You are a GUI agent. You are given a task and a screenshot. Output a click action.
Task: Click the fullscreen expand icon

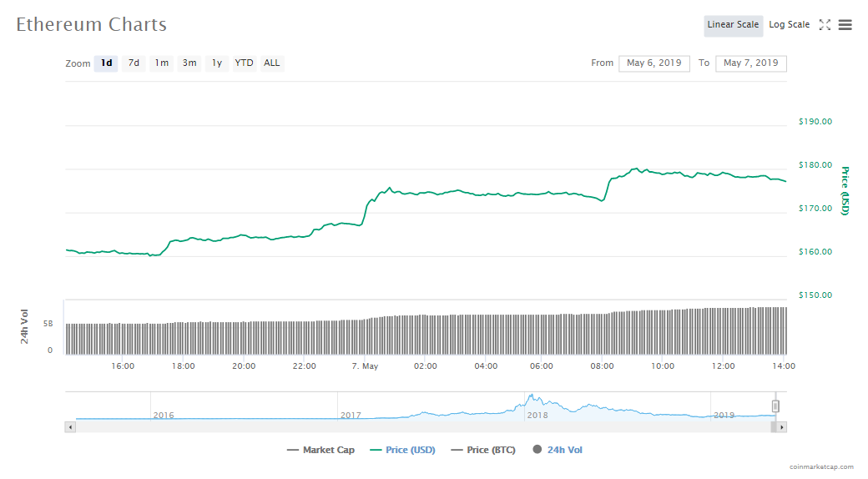825,25
